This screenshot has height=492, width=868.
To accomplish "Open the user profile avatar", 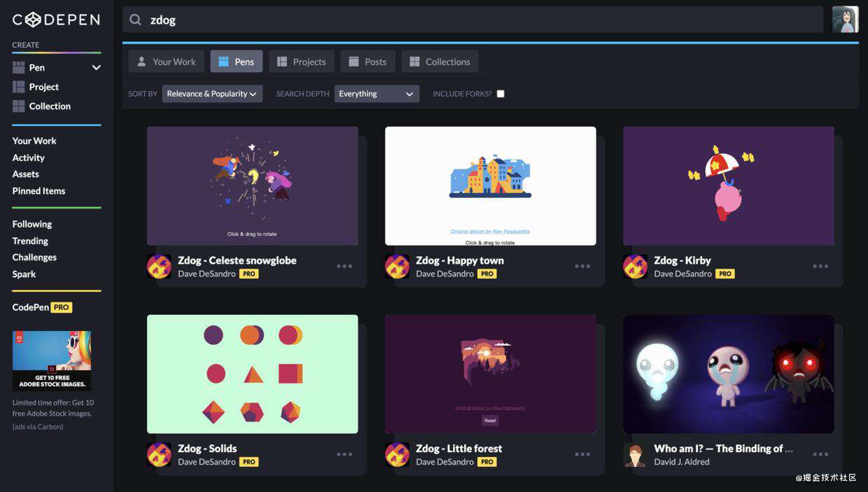I will (845, 20).
